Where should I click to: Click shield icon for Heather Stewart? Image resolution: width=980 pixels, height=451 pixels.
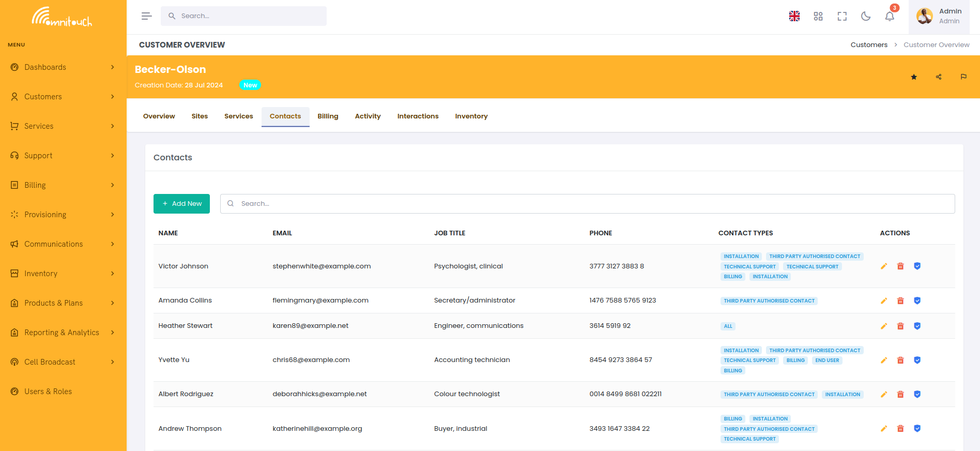click(x=917, y=326)
